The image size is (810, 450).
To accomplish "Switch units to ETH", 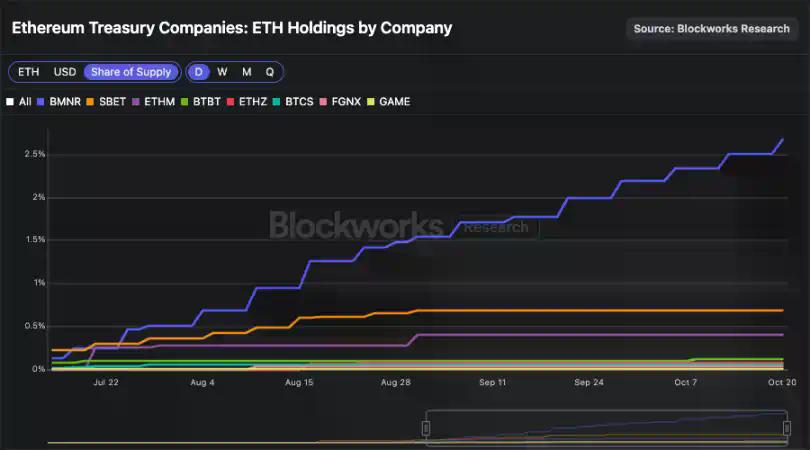I will [x=29, y=72].
